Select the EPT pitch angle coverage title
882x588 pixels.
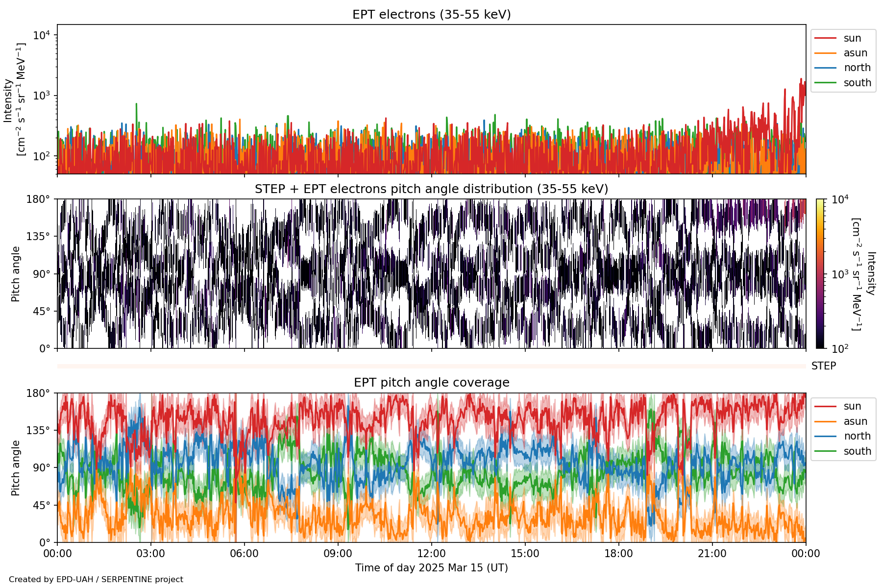(431, 383)
